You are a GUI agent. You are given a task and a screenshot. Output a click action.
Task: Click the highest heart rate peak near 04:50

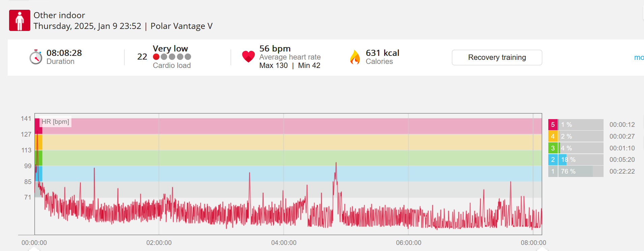[336, 164]
